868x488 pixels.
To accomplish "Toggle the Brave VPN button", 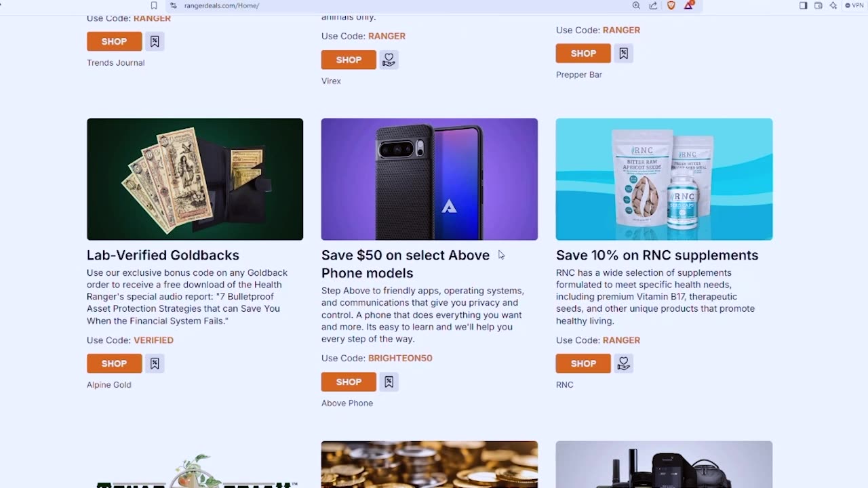I will [x=854, y=5].
